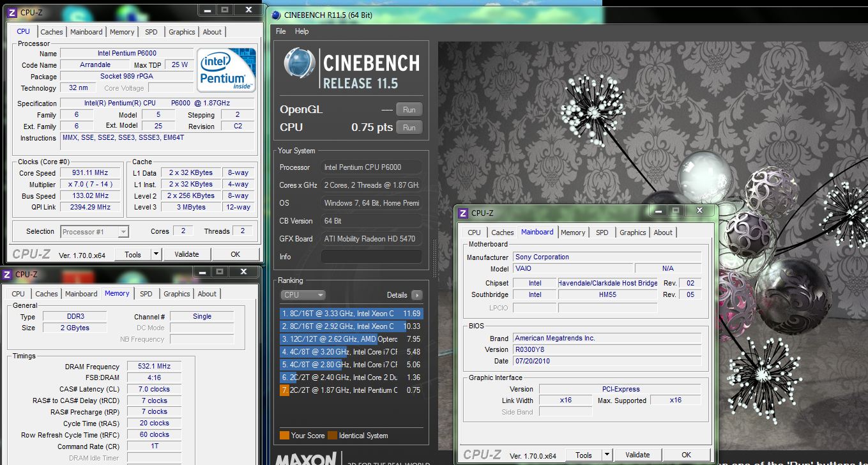Select CPU tab in the Memory CPU-Z window
868x465 pixels.
(x=19, y=294)
